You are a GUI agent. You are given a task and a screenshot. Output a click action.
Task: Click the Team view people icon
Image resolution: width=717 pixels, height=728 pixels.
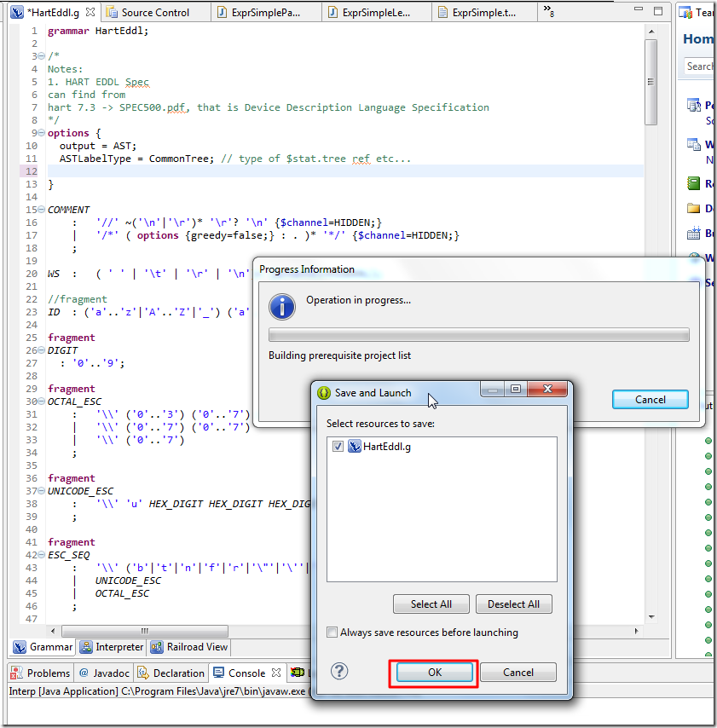[x=685, y=13]
